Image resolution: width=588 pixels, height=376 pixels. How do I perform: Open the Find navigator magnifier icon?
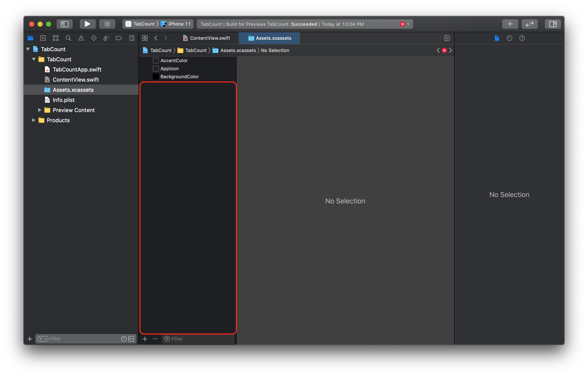[x=68, y=38]
